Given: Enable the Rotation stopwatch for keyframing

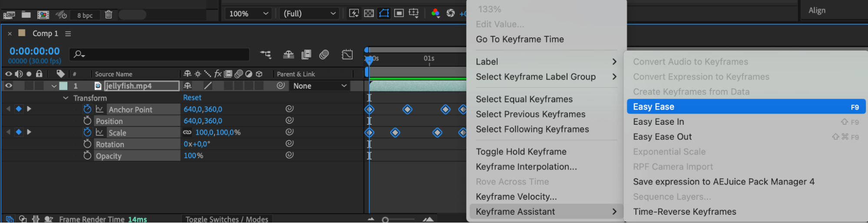Looking at the screenshot, I should point(87,144).
